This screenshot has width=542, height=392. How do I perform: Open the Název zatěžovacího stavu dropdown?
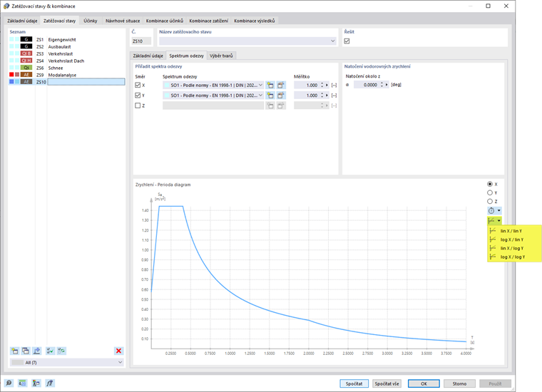333,41
